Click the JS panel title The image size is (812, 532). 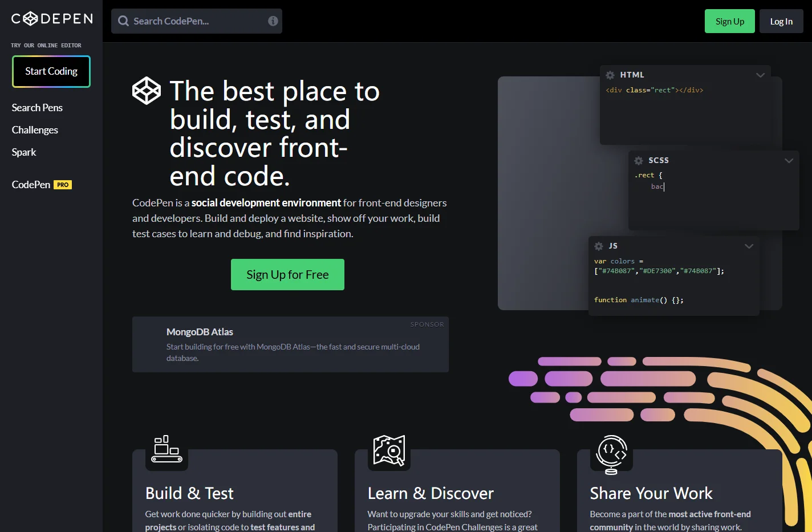pyautogui.click(x=613, y=246)
